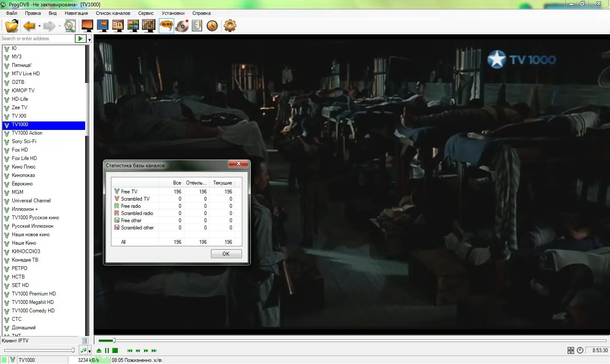Stop playback with the green square
This screenshot has width=610, height=364.
[x=115, y=350]
